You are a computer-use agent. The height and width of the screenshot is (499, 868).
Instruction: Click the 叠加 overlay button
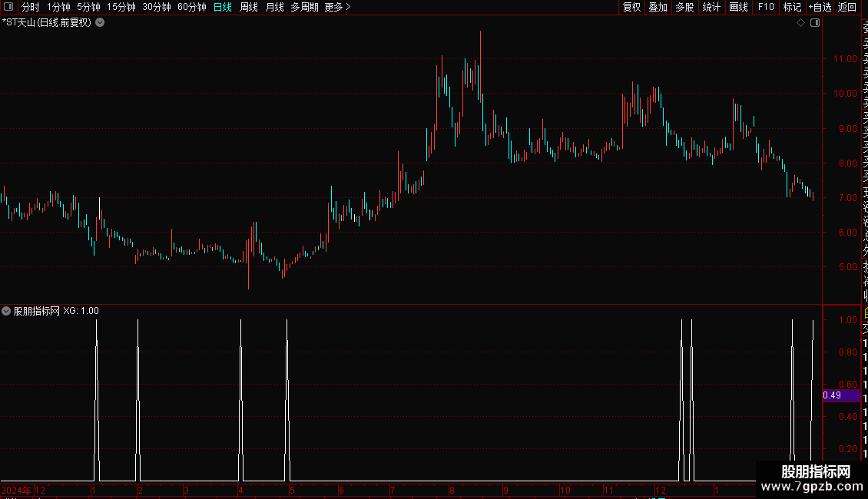[658, 7]
